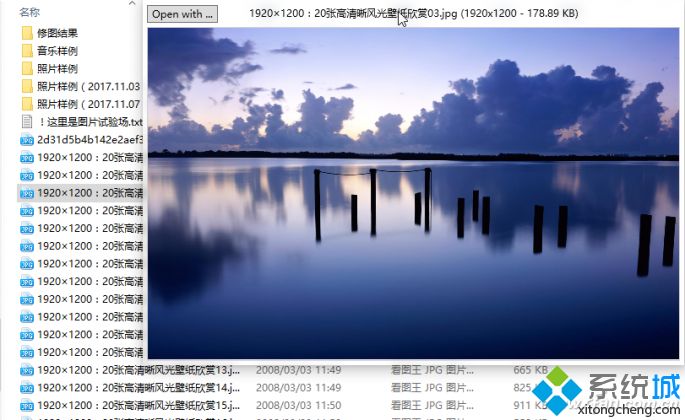Sort by the 名称 column header
This screenshot has width=685, height=420.
[x=30, y=12]
